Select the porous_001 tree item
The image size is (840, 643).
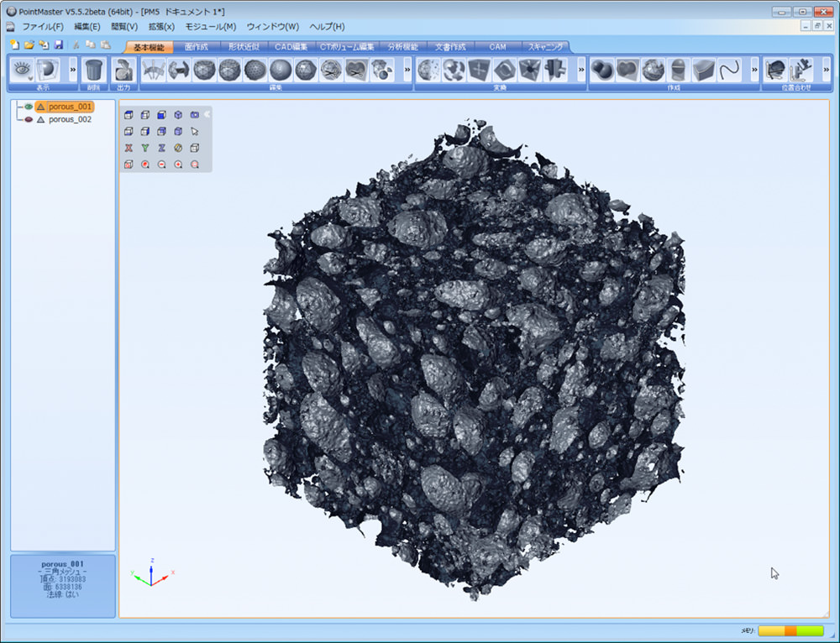(x=65, y=107)
